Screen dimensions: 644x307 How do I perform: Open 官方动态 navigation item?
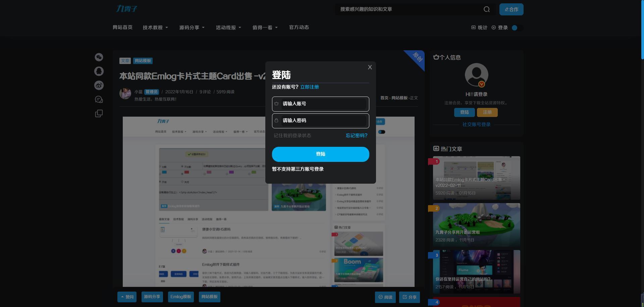(x=299, y=27)
